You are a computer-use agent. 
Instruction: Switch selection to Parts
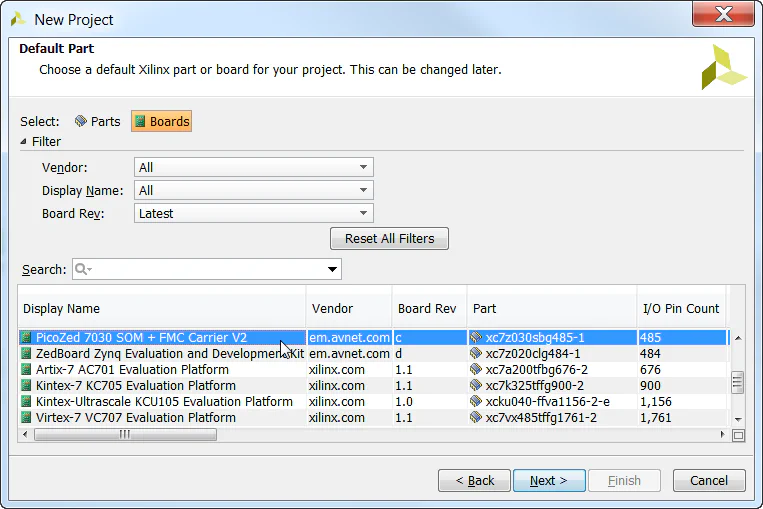(97, 121)
